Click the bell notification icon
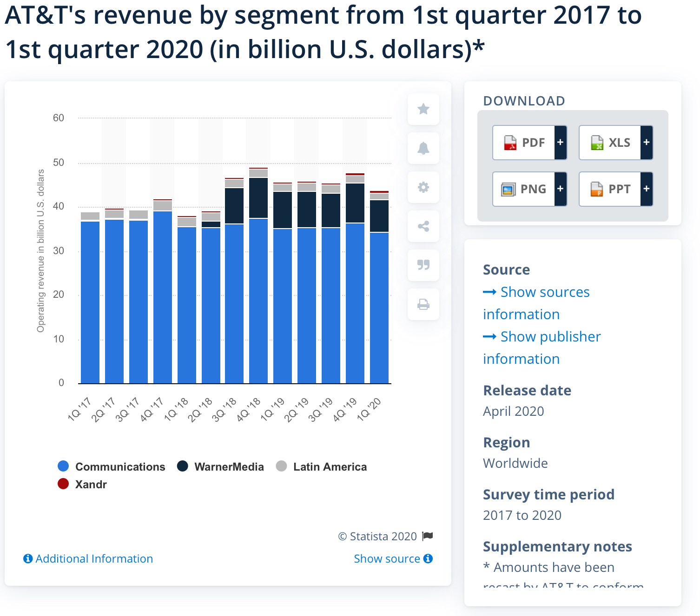Screen dimensions: 700x616 click(x=423, y=148)
